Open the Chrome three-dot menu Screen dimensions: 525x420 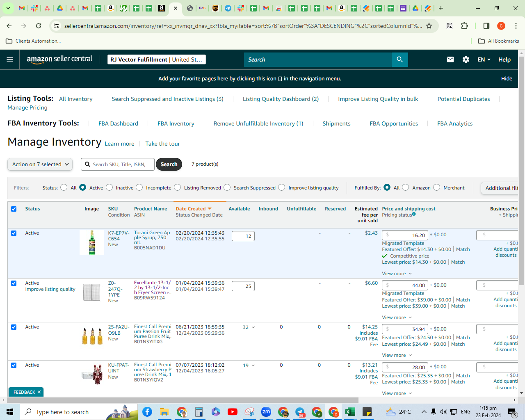pyautogui.click(x=516, y=26)
